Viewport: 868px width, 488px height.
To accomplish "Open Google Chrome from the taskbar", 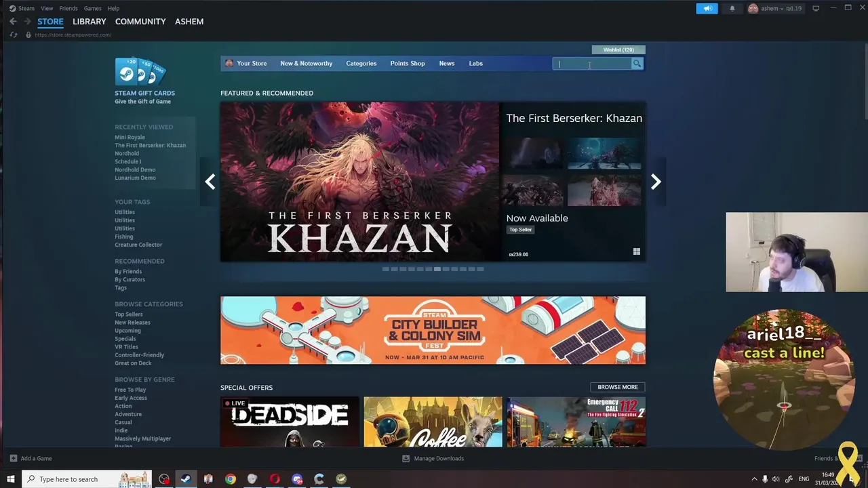I will [x=231, y=479].
